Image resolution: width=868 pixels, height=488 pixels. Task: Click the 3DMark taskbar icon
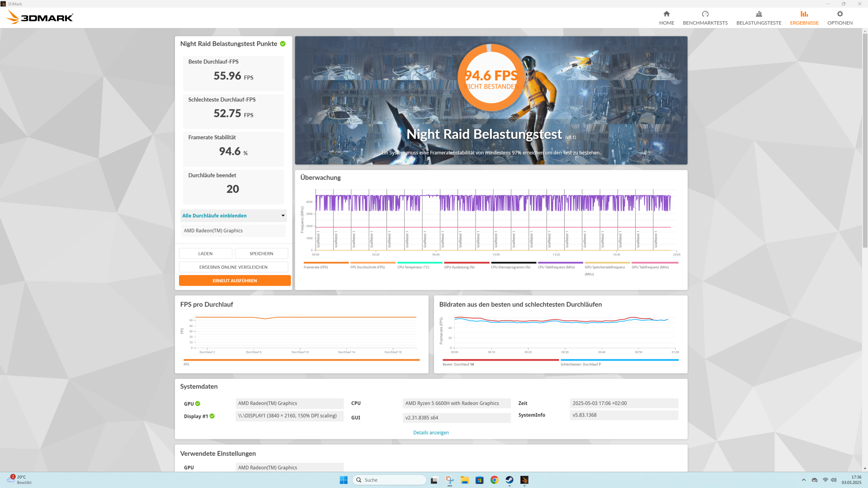[x=524, y=480]
